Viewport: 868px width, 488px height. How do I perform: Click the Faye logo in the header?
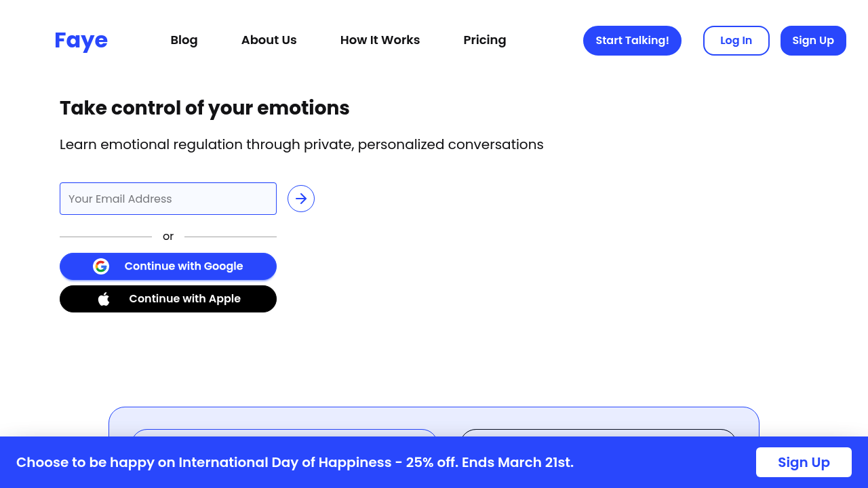tap(81, 41)
